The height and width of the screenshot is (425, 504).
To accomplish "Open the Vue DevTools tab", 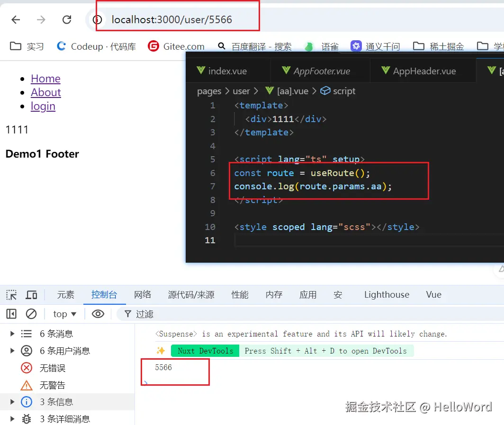I will pyautogui.click(x=433, y=295).
